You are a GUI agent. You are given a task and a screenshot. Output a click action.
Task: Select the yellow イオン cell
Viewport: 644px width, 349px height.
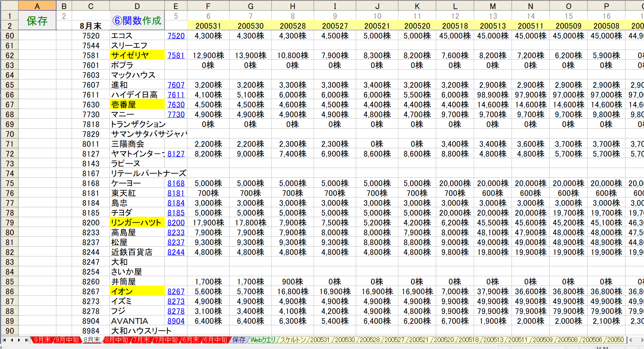click(x=137, y=291)
